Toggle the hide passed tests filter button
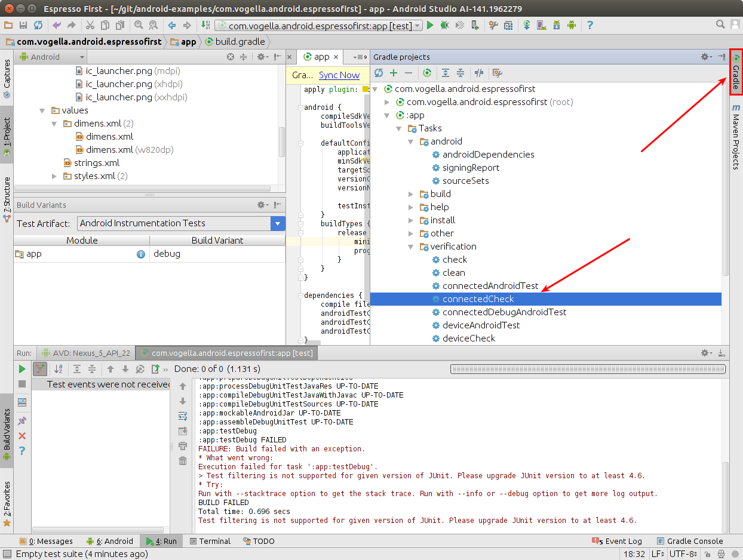Screen dimensions: 743x560 (40, 369)
